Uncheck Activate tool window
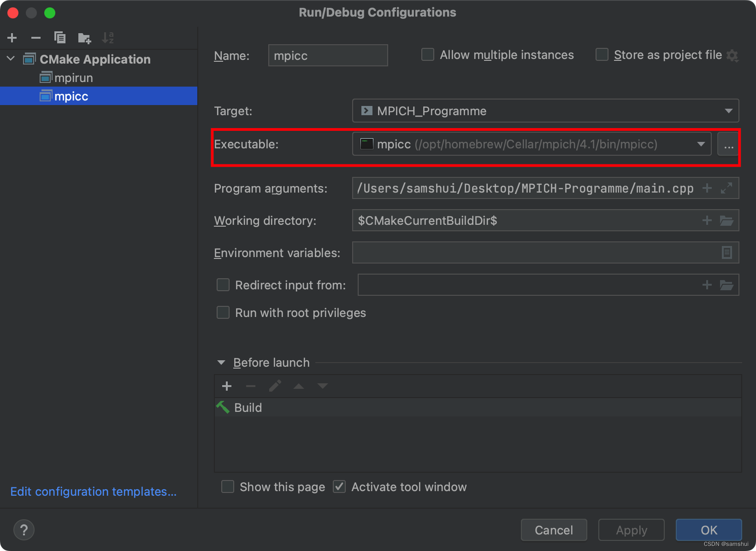The width and height of the screenshot is (756, 551). tap(339, 487)
